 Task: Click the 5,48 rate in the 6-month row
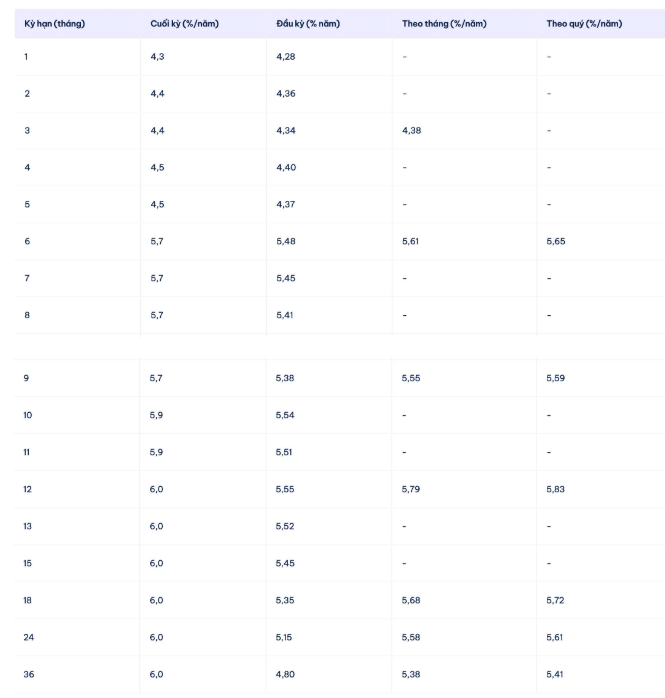pos(286,241)
